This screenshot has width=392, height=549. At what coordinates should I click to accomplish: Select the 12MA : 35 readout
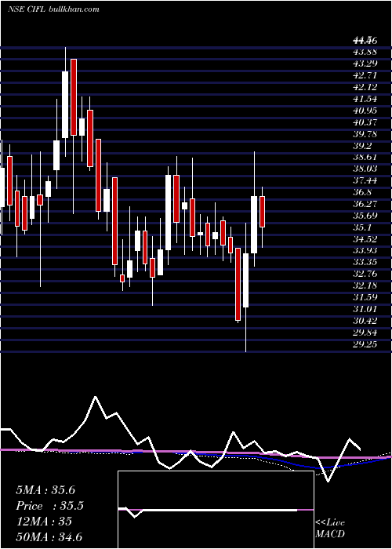[44, 522]
